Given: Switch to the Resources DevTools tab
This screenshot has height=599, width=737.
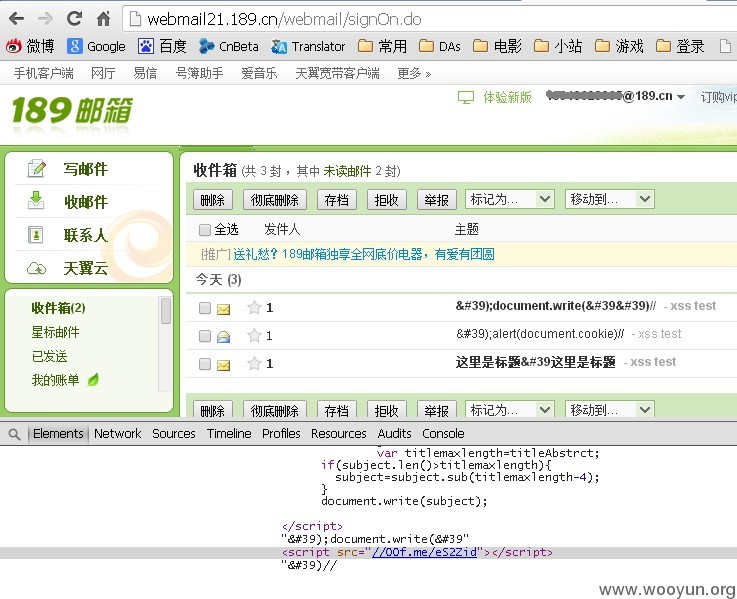Looking at the screenshot, I should (338, 433).
